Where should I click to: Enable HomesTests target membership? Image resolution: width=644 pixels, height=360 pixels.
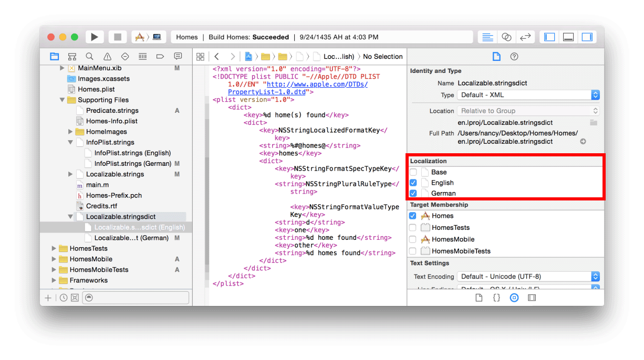413,227
